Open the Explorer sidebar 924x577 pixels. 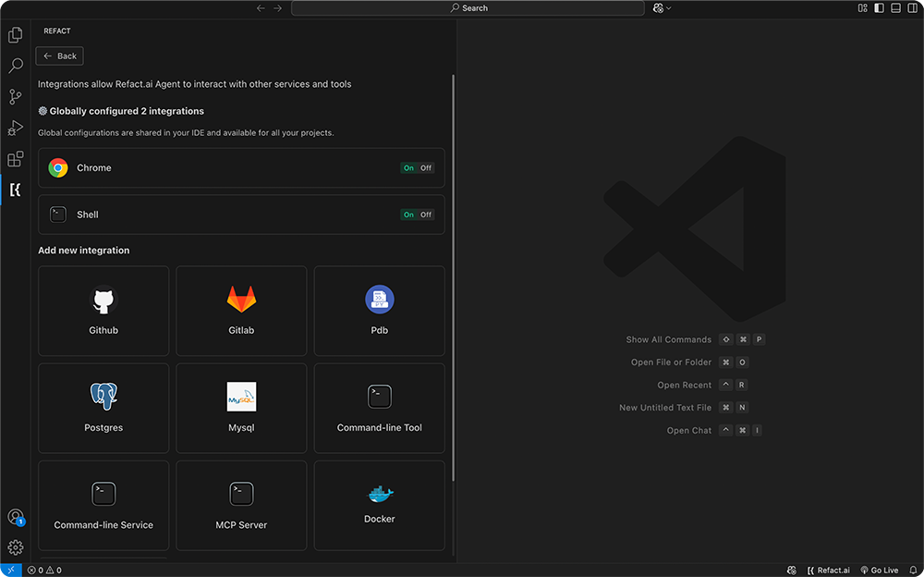point(15,34)
